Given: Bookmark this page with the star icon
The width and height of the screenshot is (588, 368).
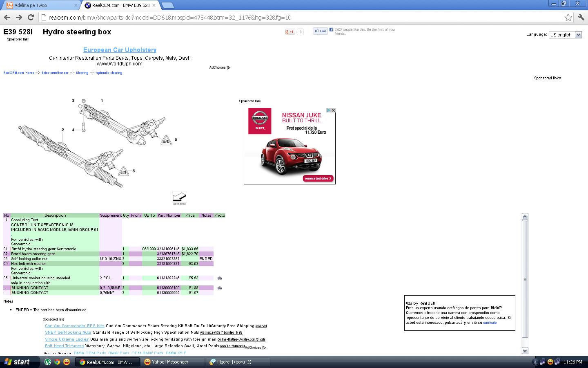Looking at the screenshot, I should (x=568, y=17).
